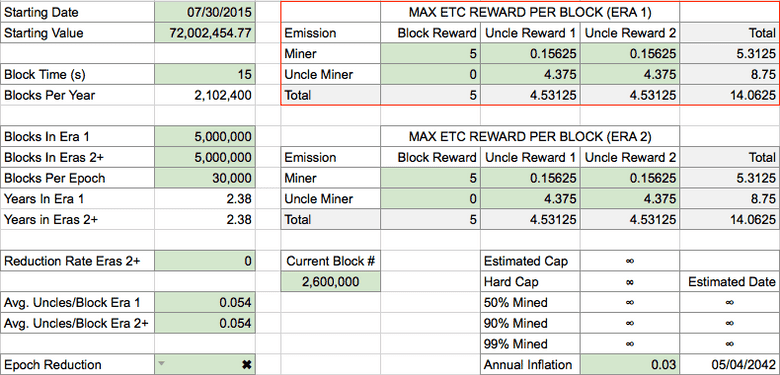Click the 'Emission' cell in the ERA 2 table
Screen dimensions: 780x375
coord(330,157)
